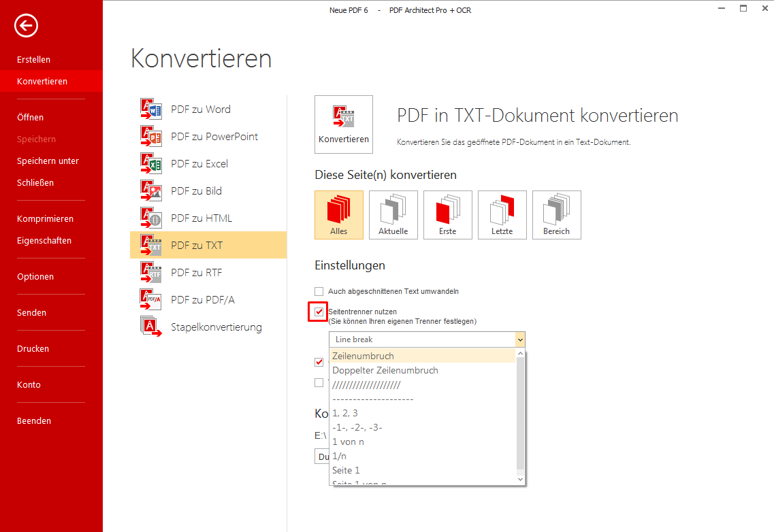Open Senden in the sidebar
This screenshot has width=774, height=532.
click(51, 312)
